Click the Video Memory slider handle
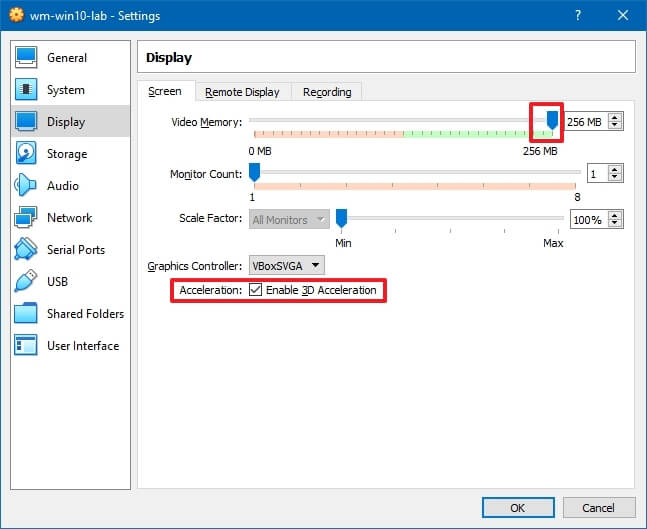 pos(552,120)
